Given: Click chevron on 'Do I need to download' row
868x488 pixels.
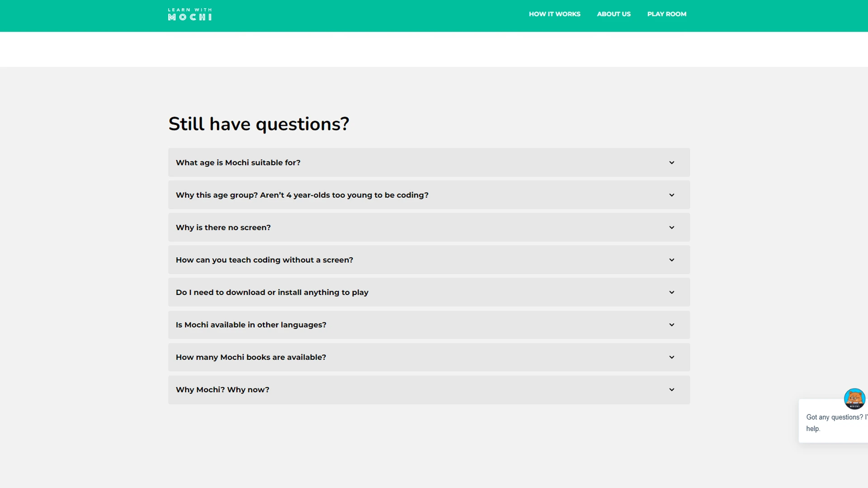Looking at the screenshot, I should coord(671,292).
